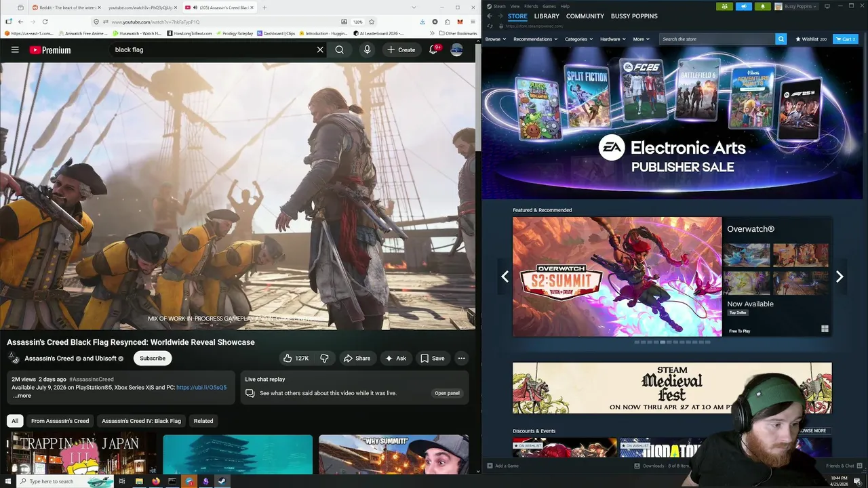Expand Steam Browse dropdown
This screenshot has height=488, width=868.
point(495,39)
